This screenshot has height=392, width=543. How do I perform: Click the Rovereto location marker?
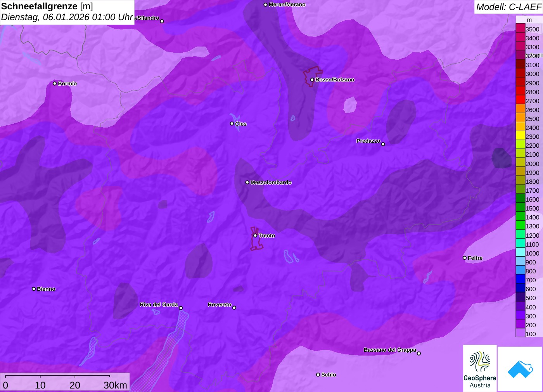tap(234, 308)
